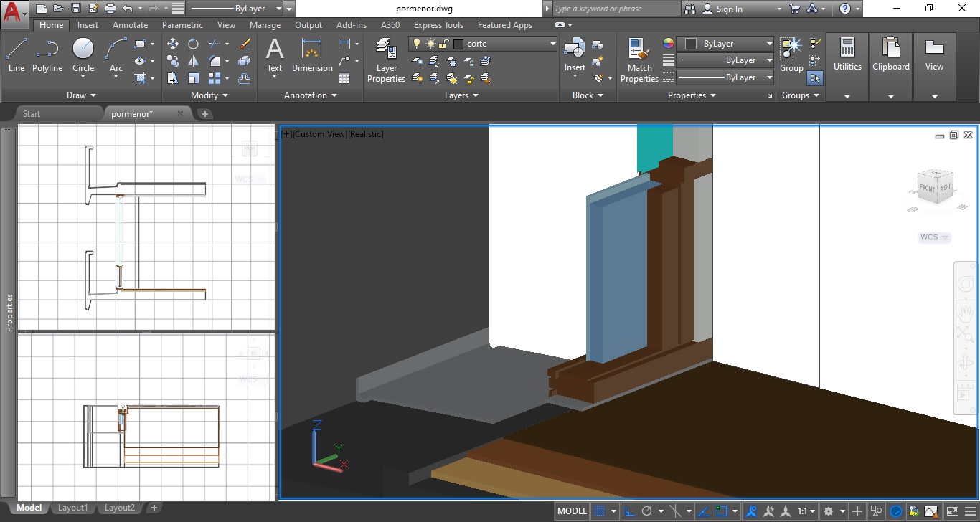
Task: Click the Help question mark icon
Action: click(x=845, y=9)
